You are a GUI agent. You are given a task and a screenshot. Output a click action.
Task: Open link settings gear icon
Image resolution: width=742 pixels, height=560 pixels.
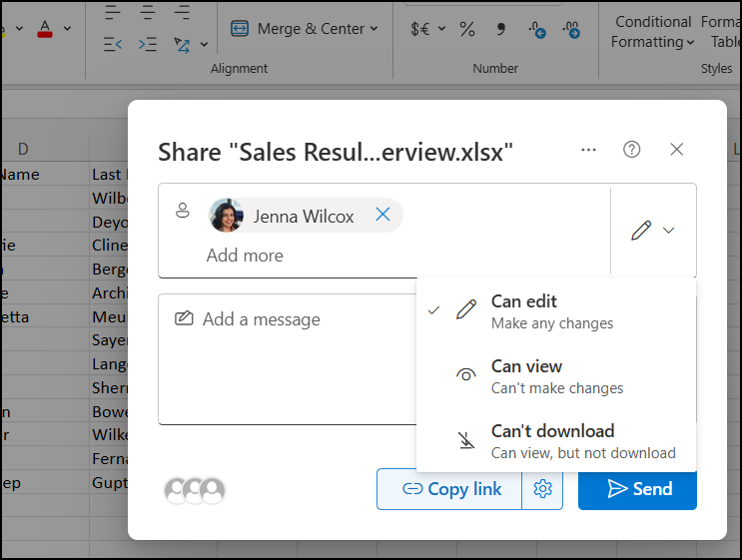pos(542,489)
